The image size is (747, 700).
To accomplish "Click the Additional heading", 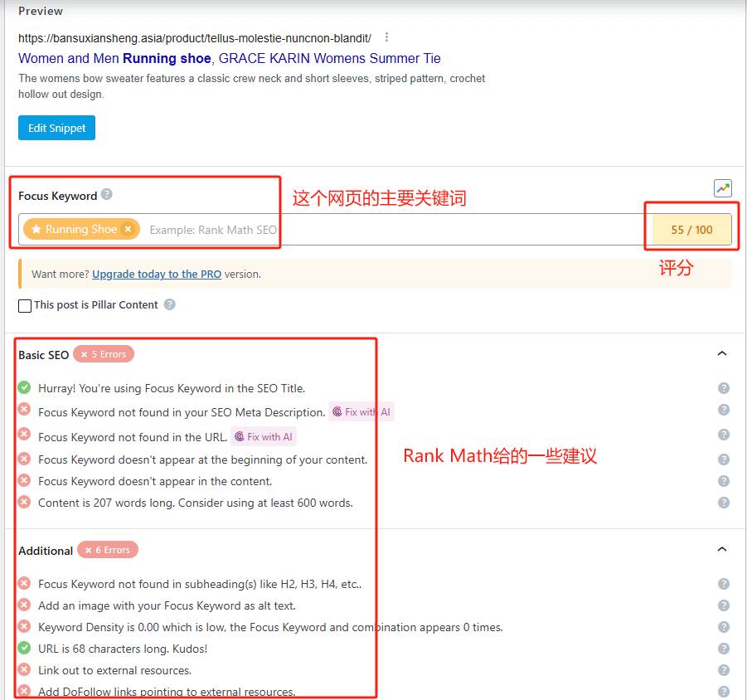I will [x=46, y=551].
